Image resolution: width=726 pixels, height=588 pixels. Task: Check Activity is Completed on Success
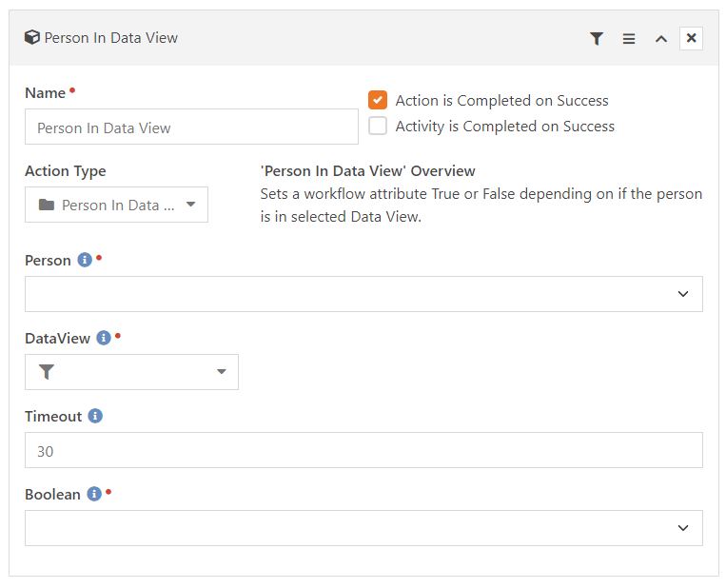[378, 126]
